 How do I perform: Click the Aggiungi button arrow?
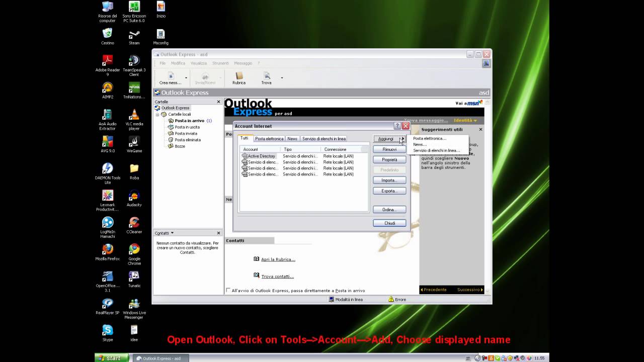[402, 139]
